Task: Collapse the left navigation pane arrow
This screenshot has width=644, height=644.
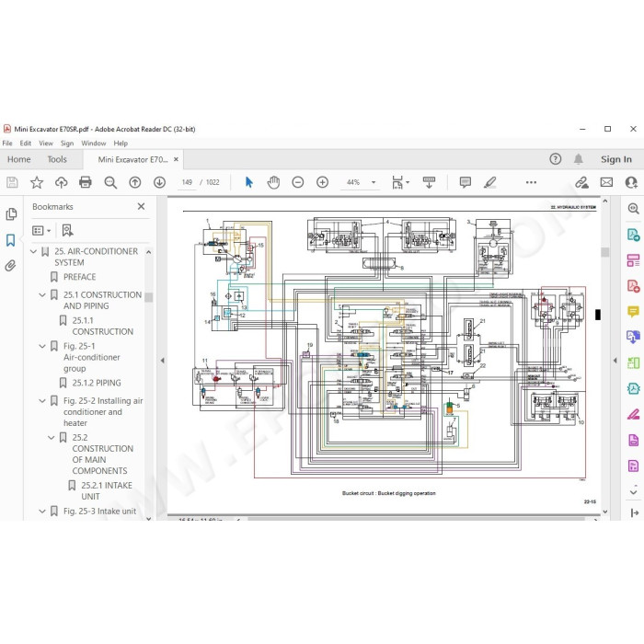Action: (163, 361)
